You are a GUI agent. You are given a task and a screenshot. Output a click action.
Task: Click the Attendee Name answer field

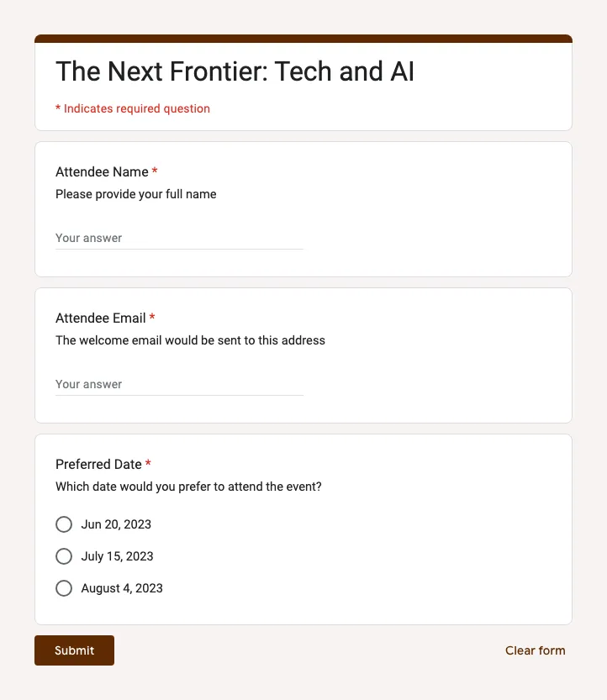coord(179,238)
